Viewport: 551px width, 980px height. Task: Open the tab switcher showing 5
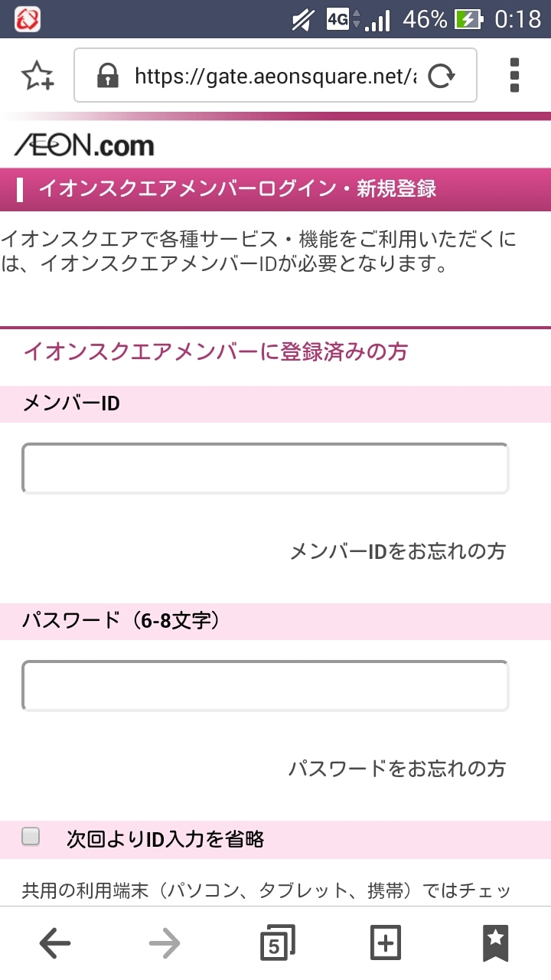(276, 943)
